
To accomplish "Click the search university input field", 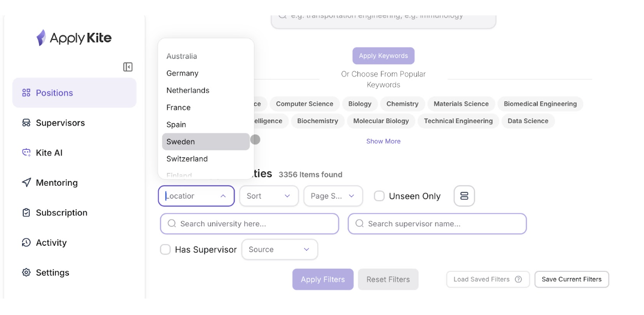I will [250, 224].
